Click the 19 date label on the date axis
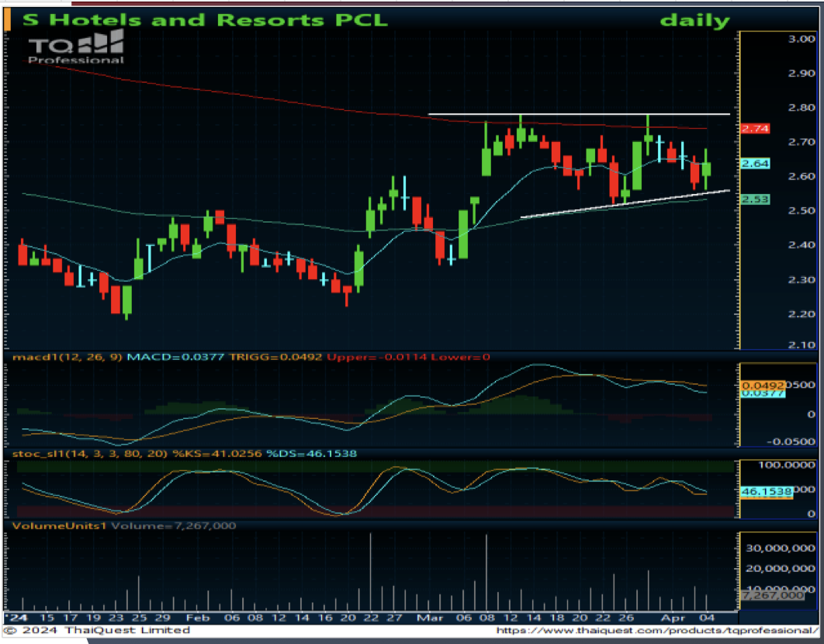824x644 pixels. coord(93,617)
